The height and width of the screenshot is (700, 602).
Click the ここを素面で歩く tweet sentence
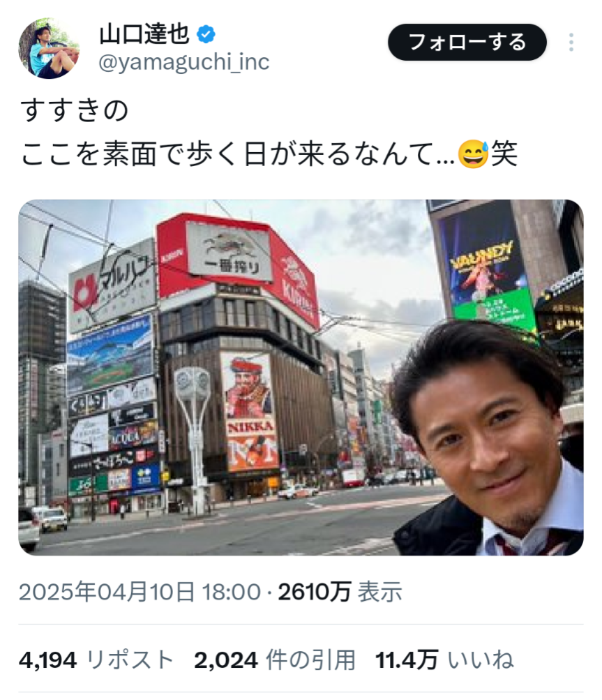269,154
